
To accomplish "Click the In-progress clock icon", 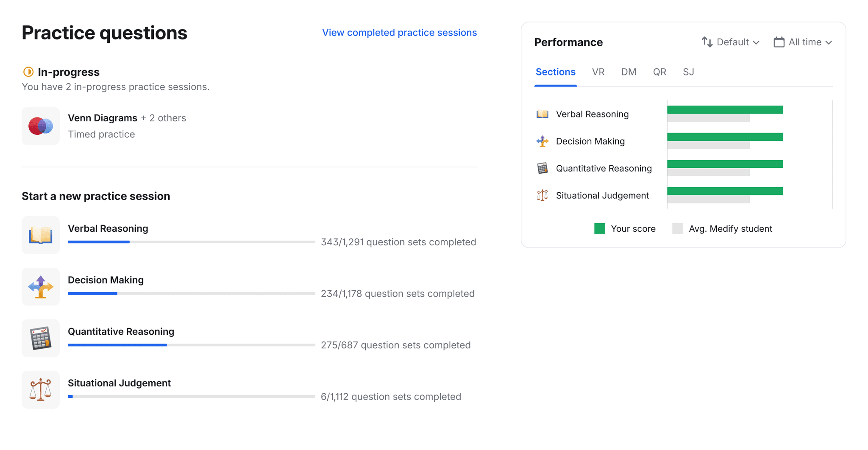I will pos(28,72).
